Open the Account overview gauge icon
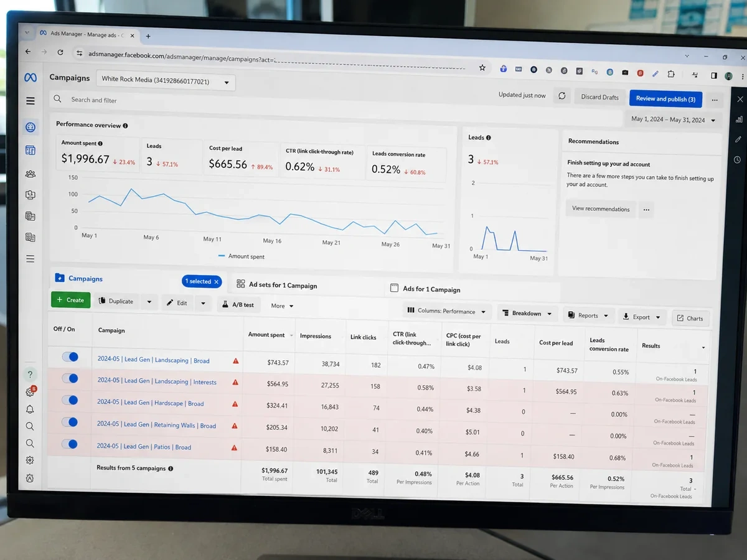Image resolution: width=747 pixels, height=560 pixels. click(31, 128)
